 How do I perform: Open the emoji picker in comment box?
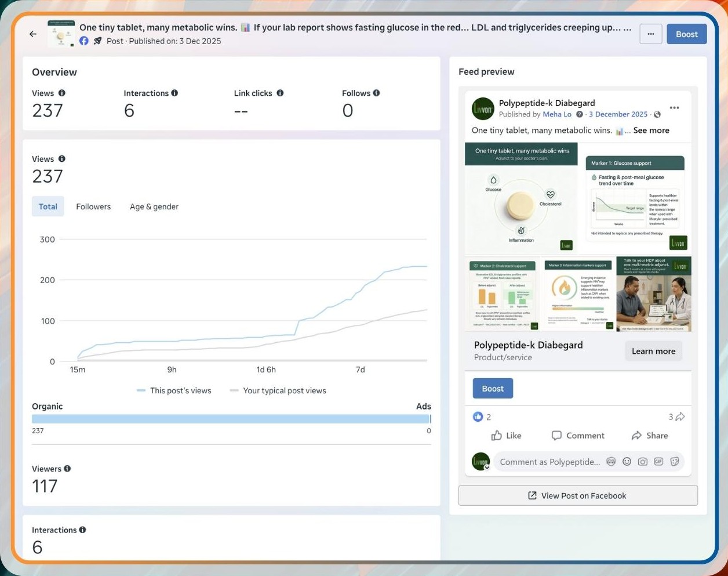(x=627, y=462)
